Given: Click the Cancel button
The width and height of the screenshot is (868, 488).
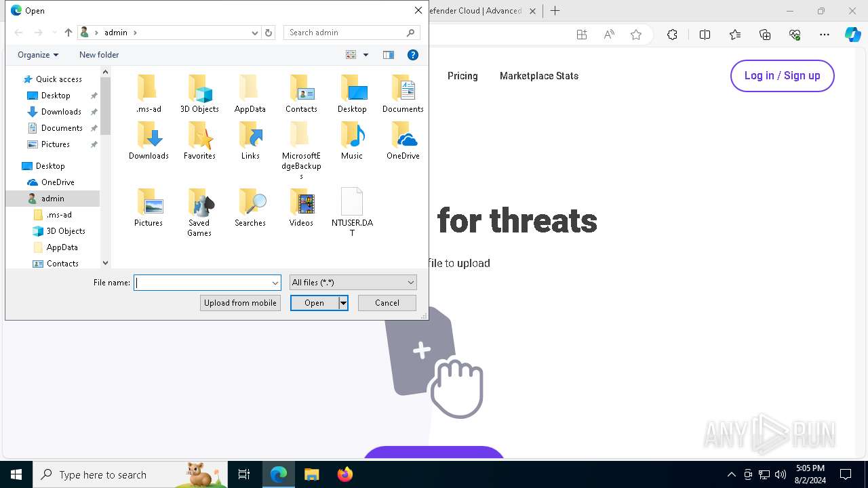Looking at the screenshot, I should [387, 303].
